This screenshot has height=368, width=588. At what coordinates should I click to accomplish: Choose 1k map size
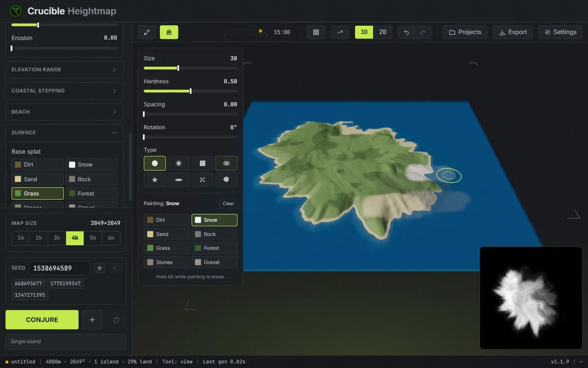tap(21, 238)
